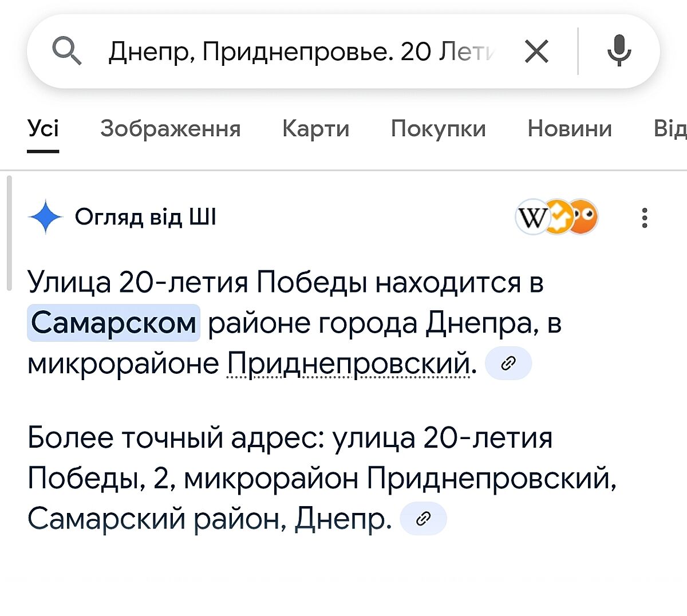Click the left vertical scrollbar handle
687x616 pixels.
(x=9, y=234)
